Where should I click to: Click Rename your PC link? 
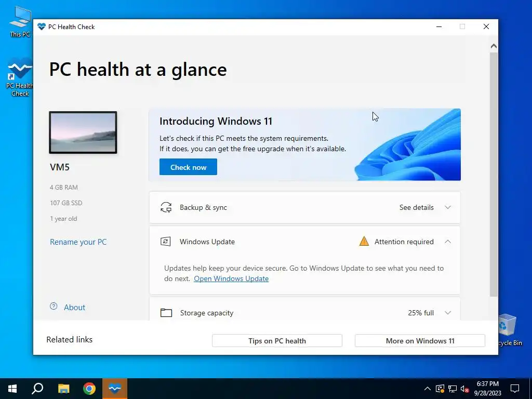[78, 242]
